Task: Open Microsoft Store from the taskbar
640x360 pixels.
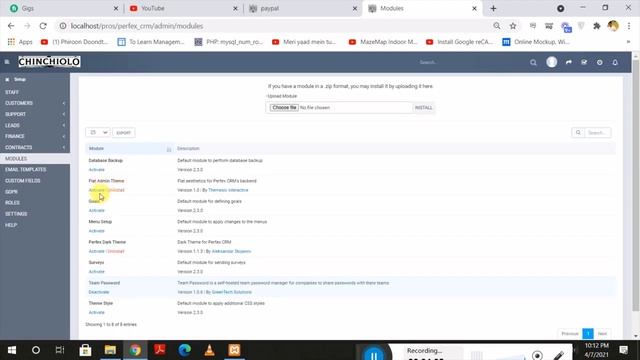Action: click(85, 350)
